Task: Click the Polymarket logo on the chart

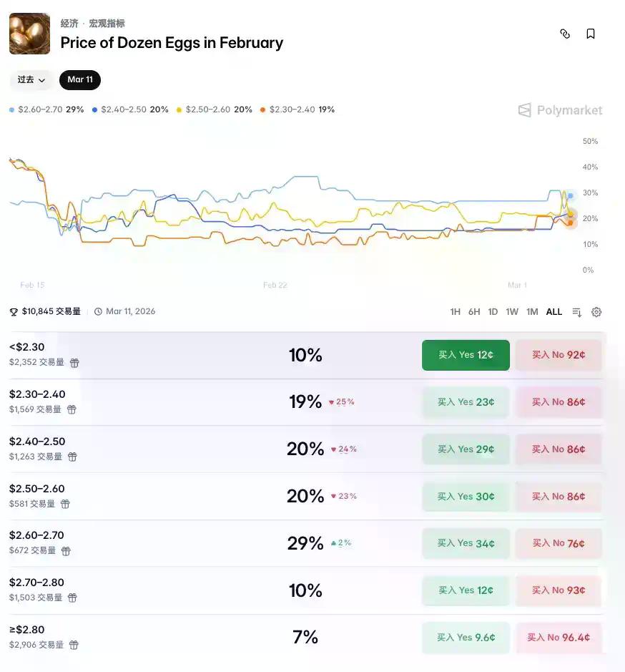Action: (x=560, y=110)
